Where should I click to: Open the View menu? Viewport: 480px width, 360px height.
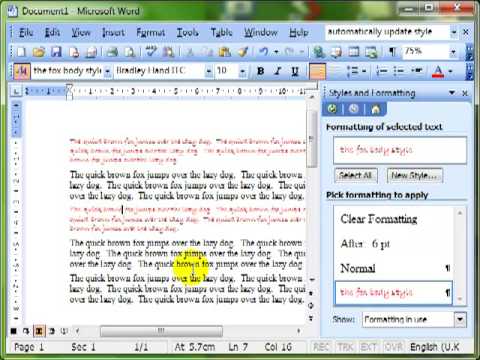point(81,33)
